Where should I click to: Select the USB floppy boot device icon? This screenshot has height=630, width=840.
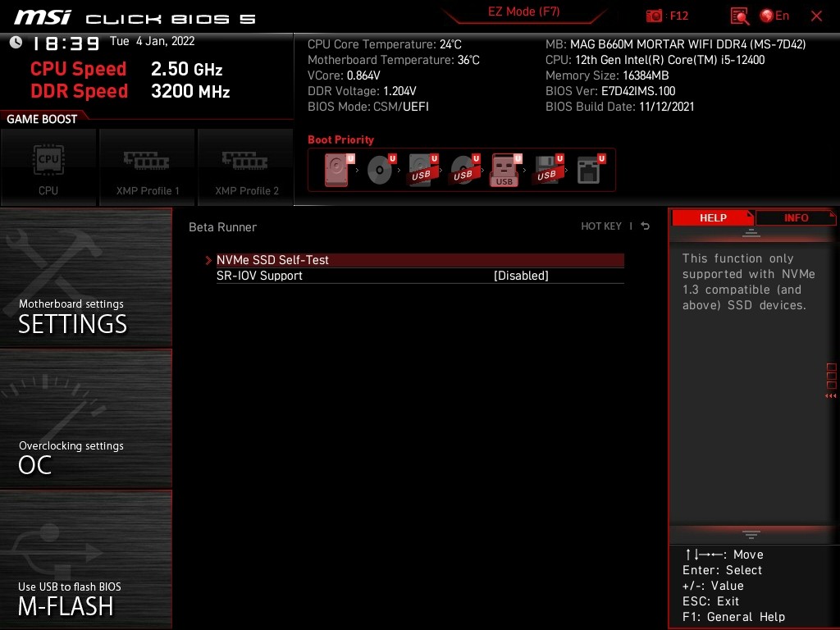548,170
